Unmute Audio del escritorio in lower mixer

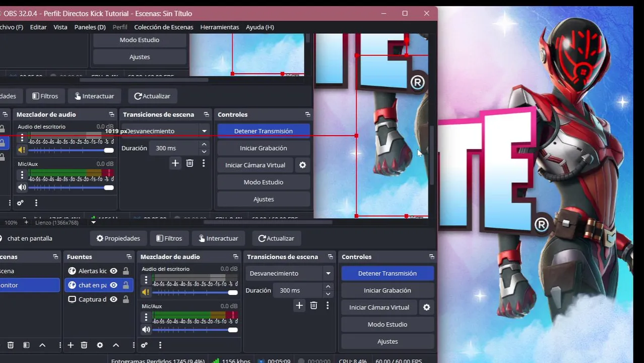point(146,292)
